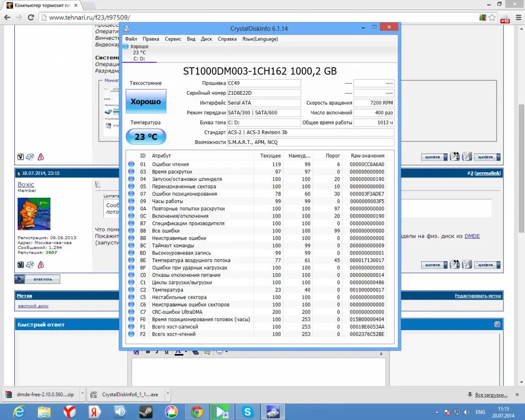Click the Серийный номер field Z1D8E22D
This screenshot has width=525, height=420.
click(264, 93)
